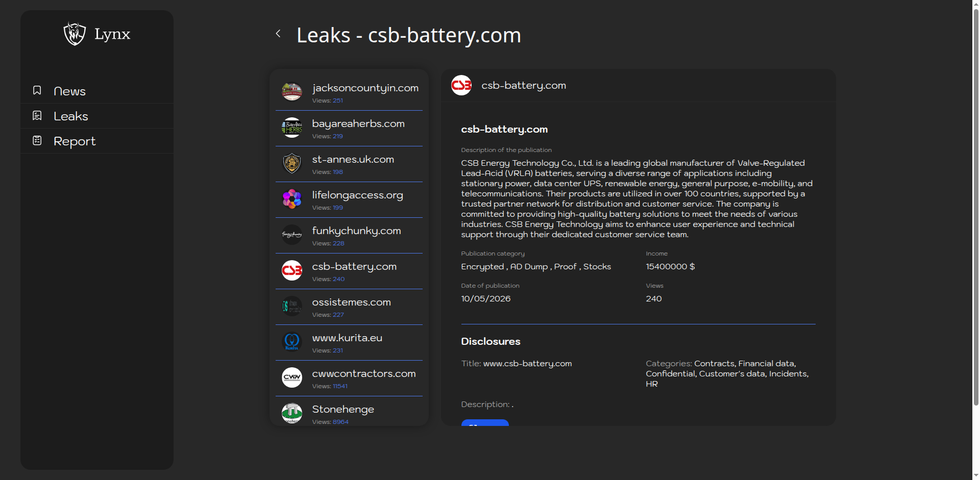
Task: Click the CSB logo in the detail header
Action: (x=461, y=85)
